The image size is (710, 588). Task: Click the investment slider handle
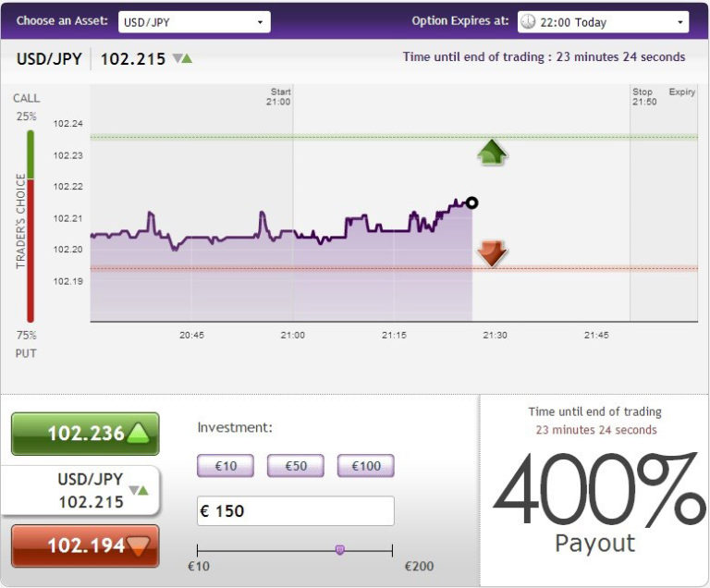(339, 550)
